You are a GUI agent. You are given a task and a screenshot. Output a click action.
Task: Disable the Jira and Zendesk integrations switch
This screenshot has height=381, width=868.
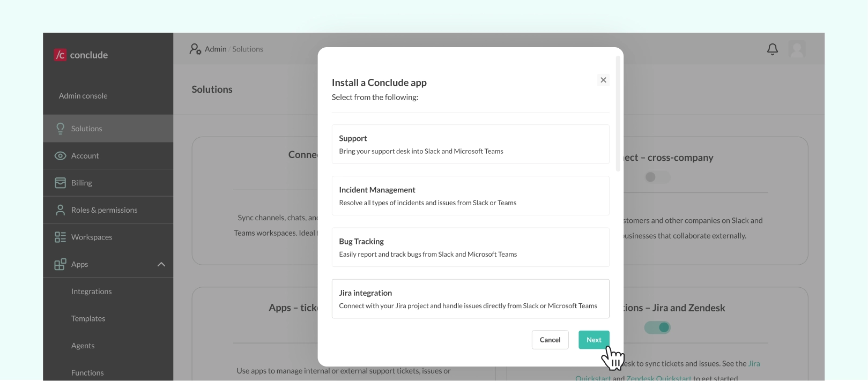pos(657,327)
